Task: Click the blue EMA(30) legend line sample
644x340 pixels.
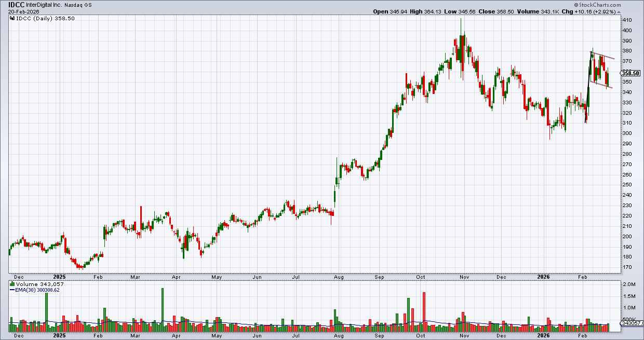Action: 12,290
